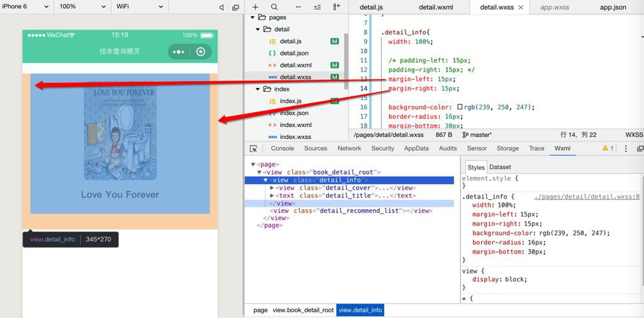Click the line and column indicator 行 14
Viewport: 644px width, 318px height.
click(x=579, y=134)
